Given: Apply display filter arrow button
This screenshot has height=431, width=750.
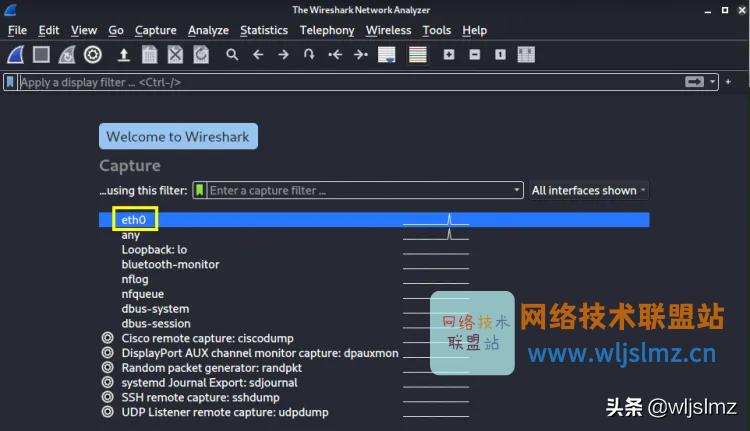Looking at the screenshot, I should tap(694, 82).
